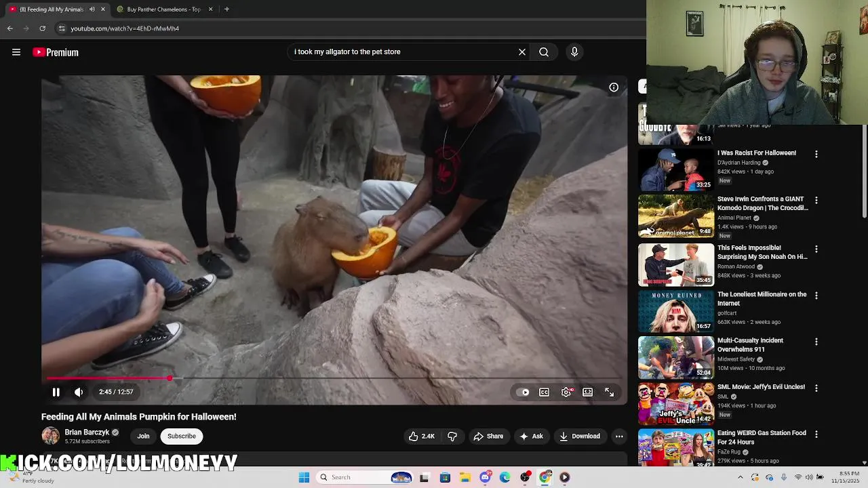Viewport: 868px width, 488px height.
Task: Enter full screen mode
Action: click(x=610, y=392)
